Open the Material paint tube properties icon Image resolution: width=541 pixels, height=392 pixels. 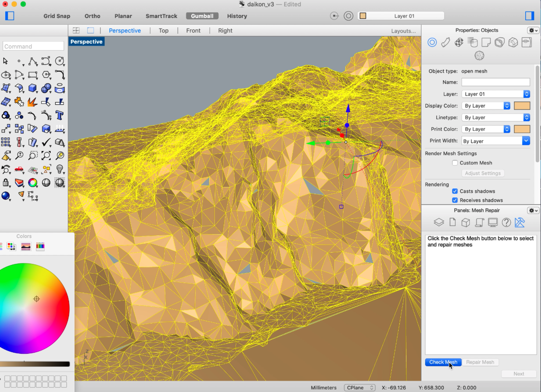tap(445, 43)
